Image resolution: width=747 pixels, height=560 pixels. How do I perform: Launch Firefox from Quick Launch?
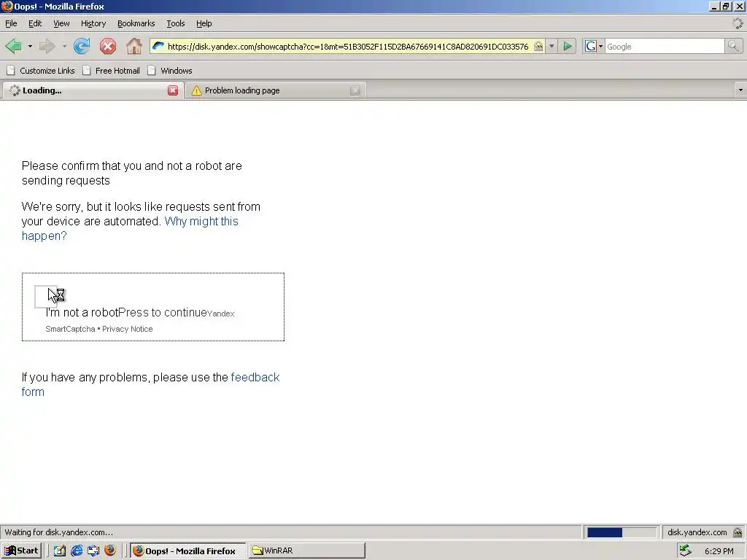(x=110, y=551)
